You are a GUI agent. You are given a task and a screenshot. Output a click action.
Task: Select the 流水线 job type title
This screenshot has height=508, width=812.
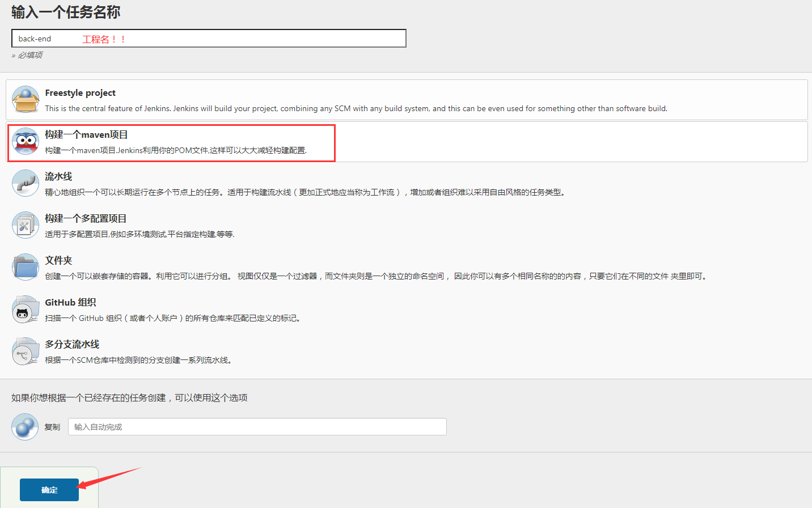(x=58, y=177)
